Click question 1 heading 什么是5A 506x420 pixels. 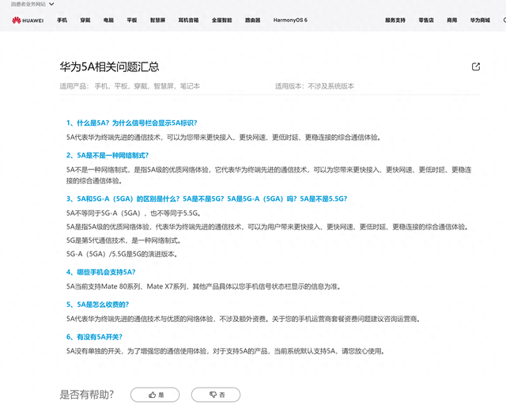(x=132, y=123)
